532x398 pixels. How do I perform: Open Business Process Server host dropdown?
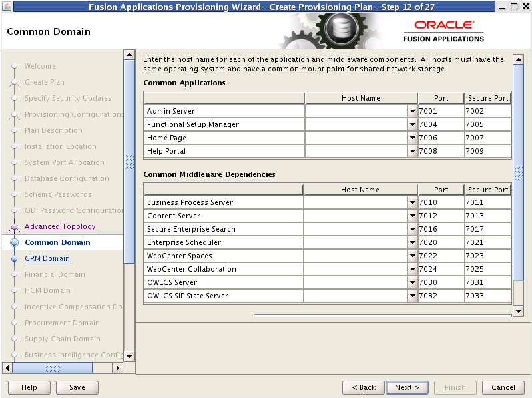click(x=413, y=202)
